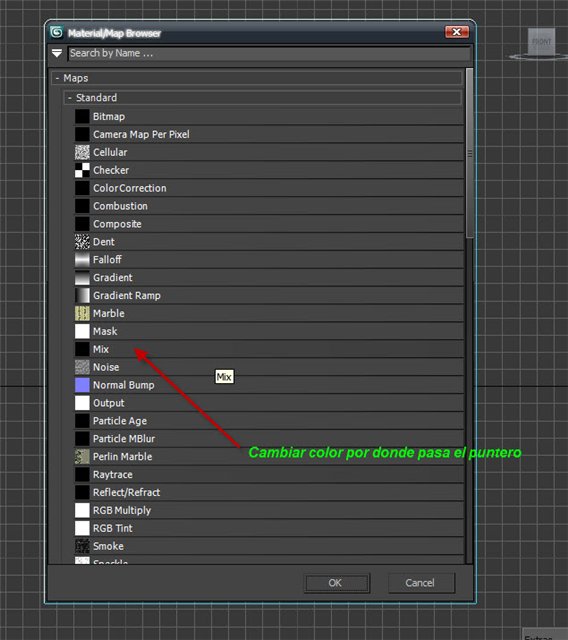Screen dimensions: 568x640
Task: Click the Gradient Ramp preview icon
Action: click(x=82, y=296)
